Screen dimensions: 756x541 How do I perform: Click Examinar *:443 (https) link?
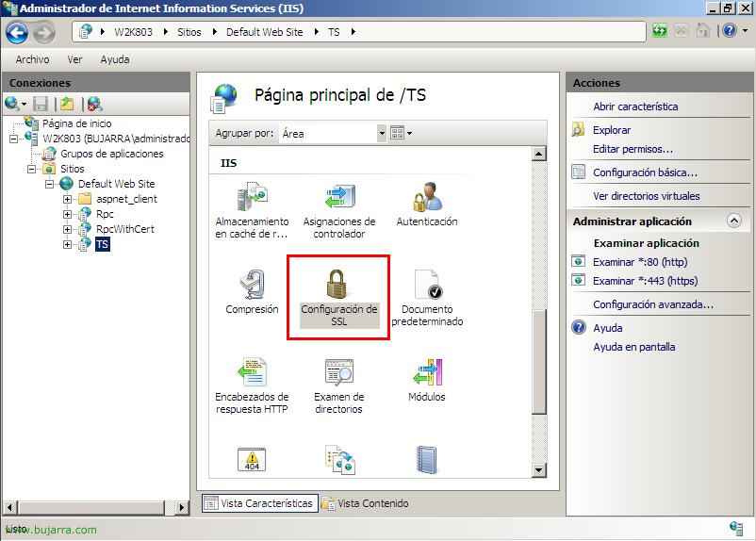pyautogui.click(x=645, y=281)
